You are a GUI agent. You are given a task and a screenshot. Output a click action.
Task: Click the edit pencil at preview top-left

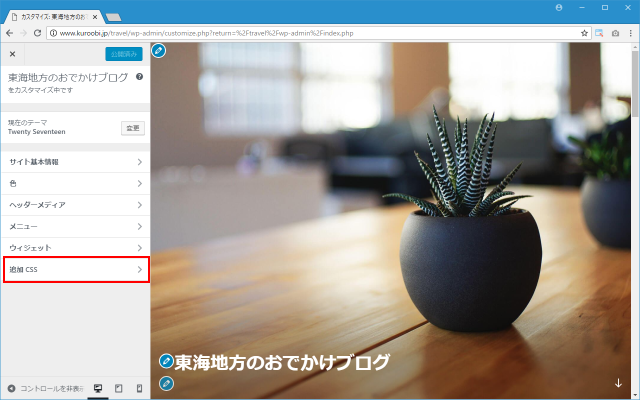[158, 50]
